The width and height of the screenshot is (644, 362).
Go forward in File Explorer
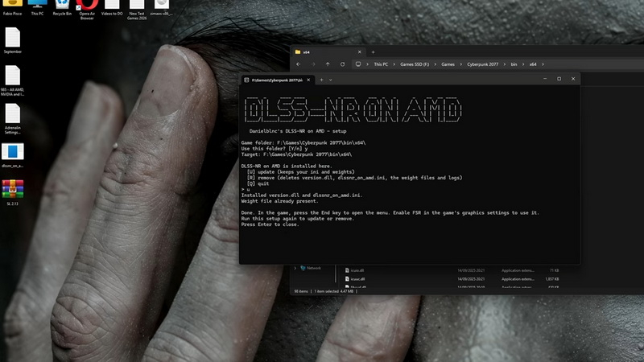pyautogui.click(x=313, y=64)
